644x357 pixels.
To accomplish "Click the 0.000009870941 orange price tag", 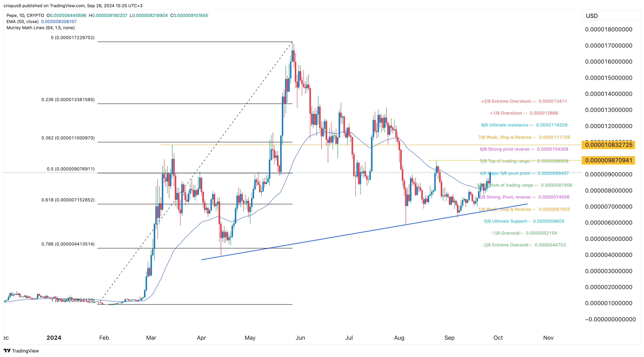I will pos(609,160).
